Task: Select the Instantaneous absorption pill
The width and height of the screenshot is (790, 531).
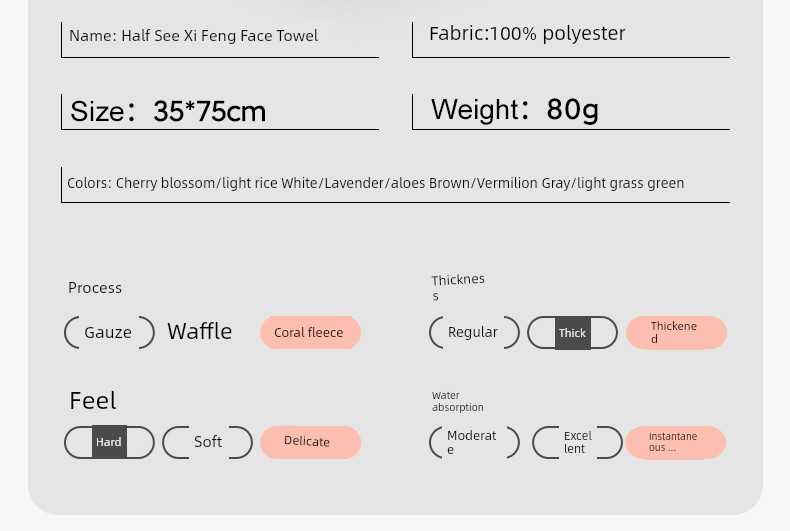Action: coord(676,442)
